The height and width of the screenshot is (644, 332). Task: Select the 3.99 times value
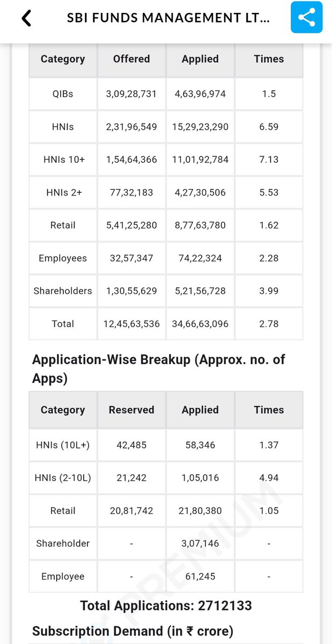click(x=269, y=291)
